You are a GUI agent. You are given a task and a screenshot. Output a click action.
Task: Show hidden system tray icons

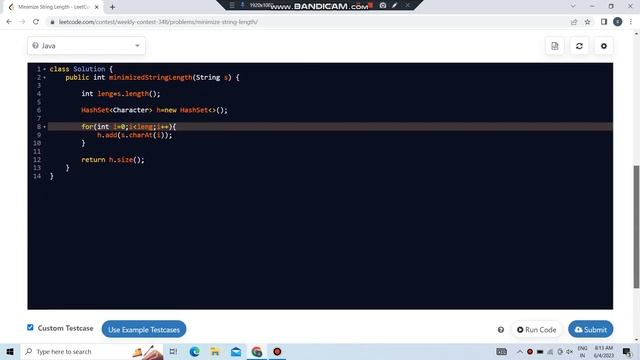pyautogui.click(x=520, y=351)
